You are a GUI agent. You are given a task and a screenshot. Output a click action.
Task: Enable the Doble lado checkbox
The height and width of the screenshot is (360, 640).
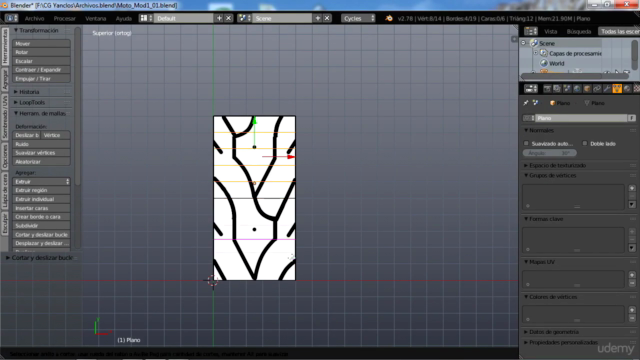(585, 143)
